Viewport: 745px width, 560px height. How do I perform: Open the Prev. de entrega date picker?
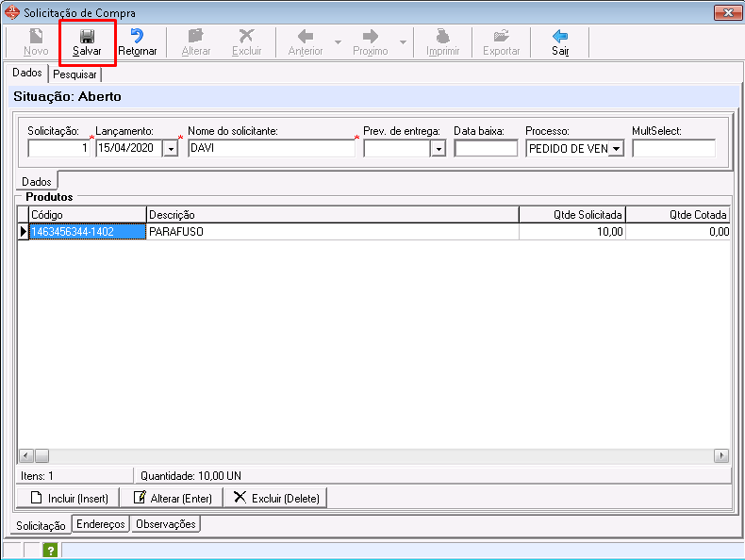click(439, 149)
